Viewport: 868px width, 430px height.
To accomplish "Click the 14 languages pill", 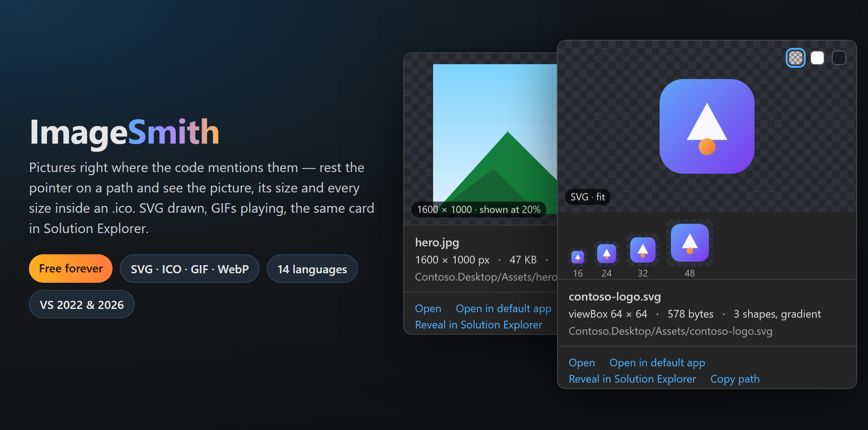I will point(312,269).
